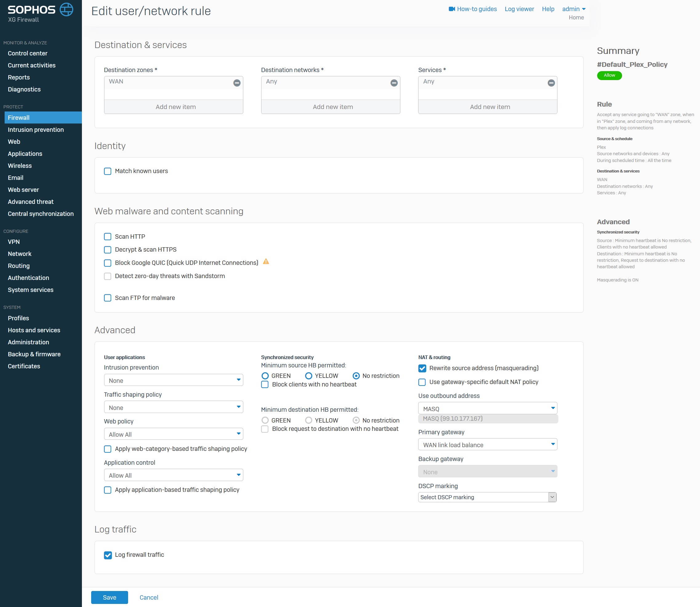
Task: Click the Sophos globe logo
Action: (67, 10)
